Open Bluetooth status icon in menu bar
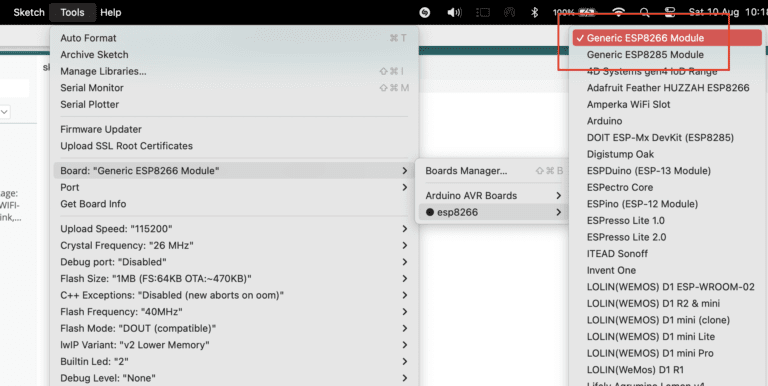 [535, 12]
